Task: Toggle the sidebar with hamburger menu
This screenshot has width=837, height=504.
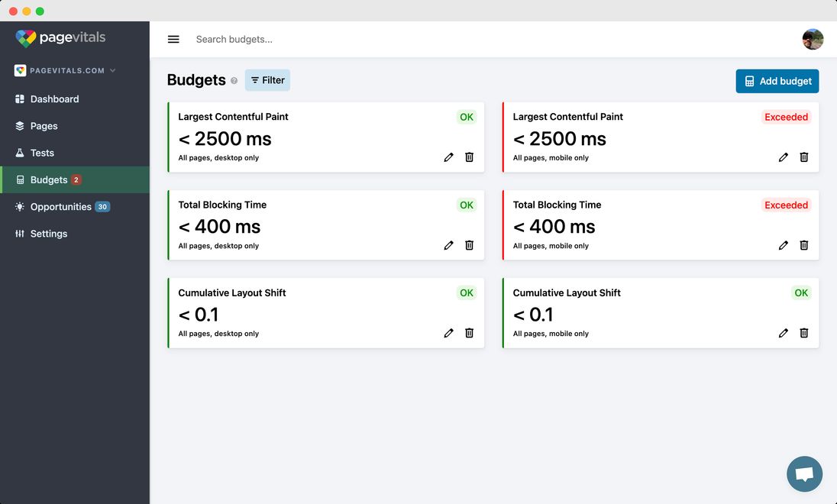Action: [173, 39]
